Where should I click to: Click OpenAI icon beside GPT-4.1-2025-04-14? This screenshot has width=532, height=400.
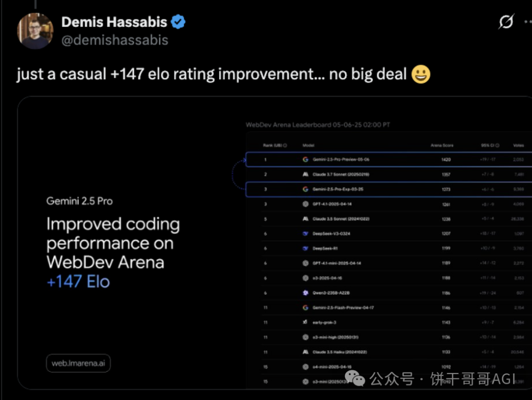click(x=305, y=204)
